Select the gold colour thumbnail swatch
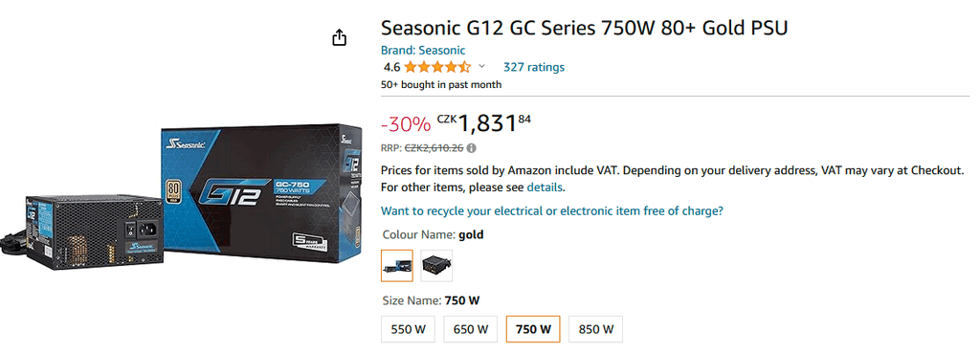Screen dimensions: 980x352 397,266
